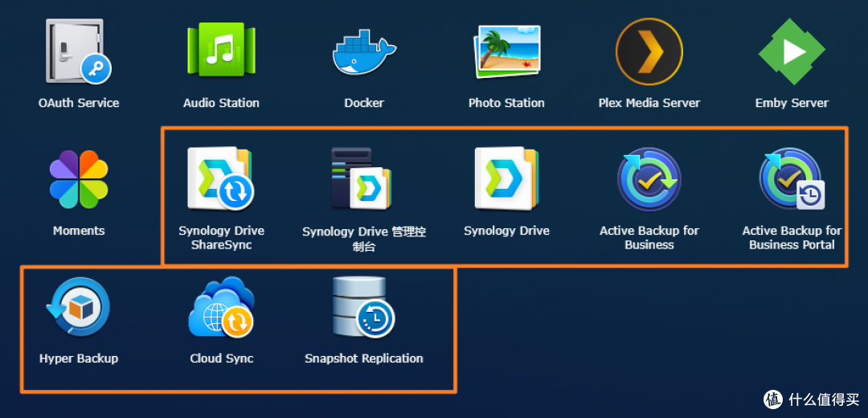This screenshot has height=418, width=868.
Task: Start Emby Server app
Action: coord(792,52)
